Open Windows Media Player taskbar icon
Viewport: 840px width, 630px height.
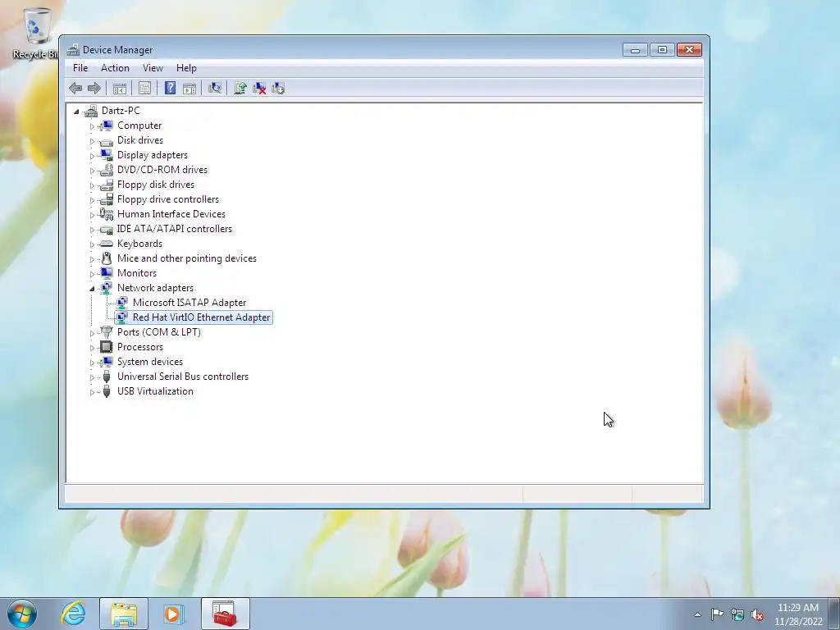click(174, 614)
